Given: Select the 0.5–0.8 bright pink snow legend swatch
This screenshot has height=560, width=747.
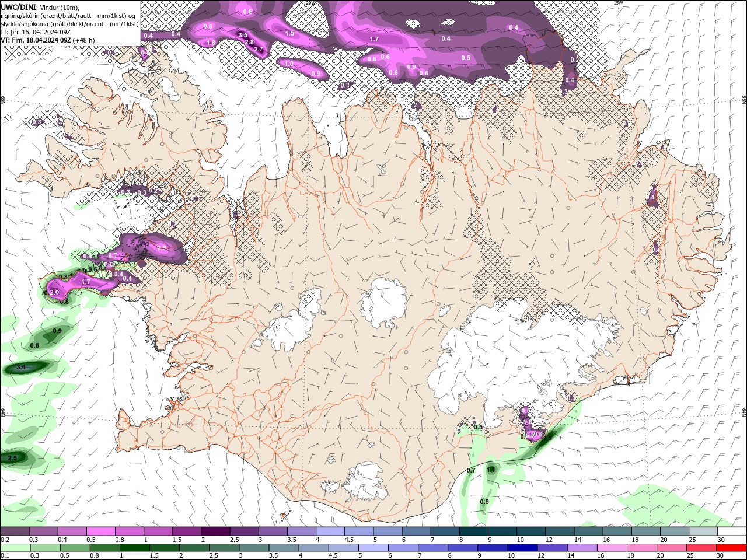Looking at the screenshot, I should 100,531.
